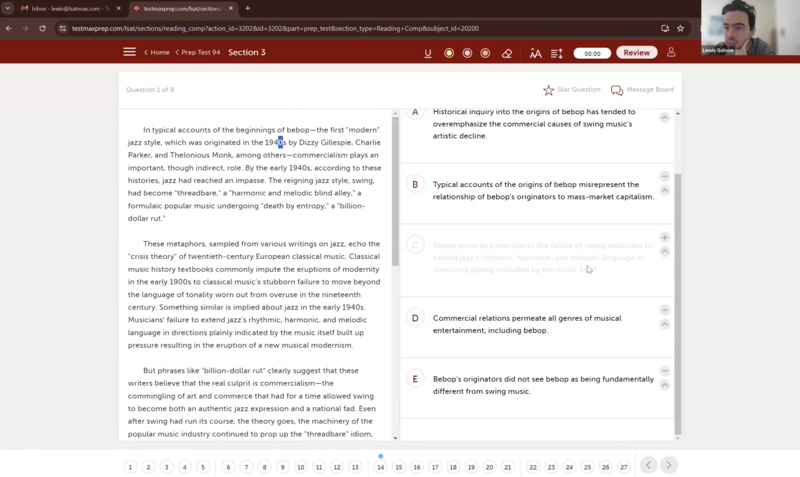Go back to Prep Test 94
800x477 pixels.
click(x=198, y=52)
